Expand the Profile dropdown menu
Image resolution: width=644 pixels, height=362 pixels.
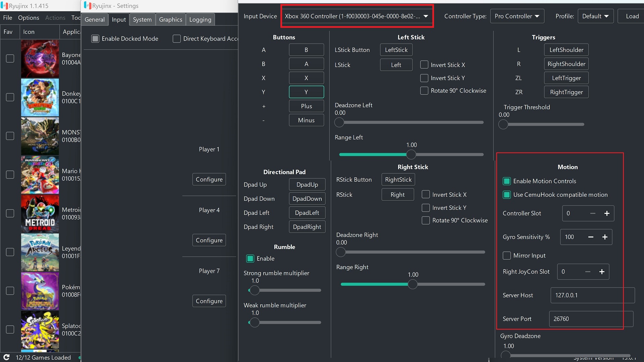point(595,16)
